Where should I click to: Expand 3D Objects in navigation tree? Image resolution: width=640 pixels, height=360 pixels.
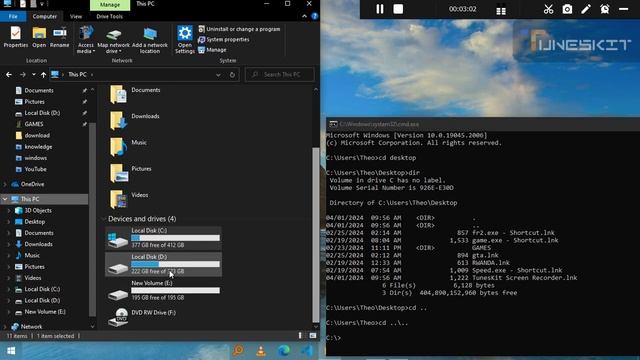pos(9,211)
